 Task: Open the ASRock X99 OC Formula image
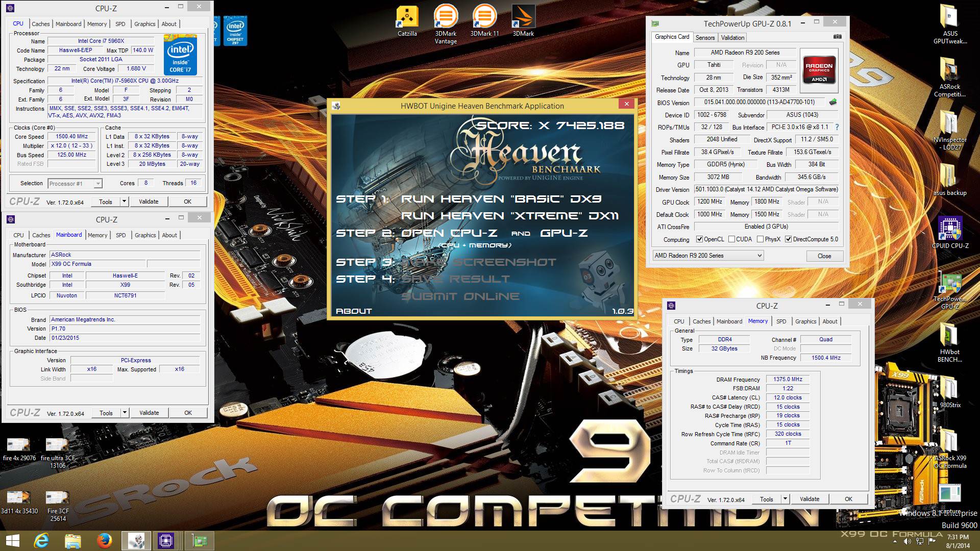tap(950, 448)
